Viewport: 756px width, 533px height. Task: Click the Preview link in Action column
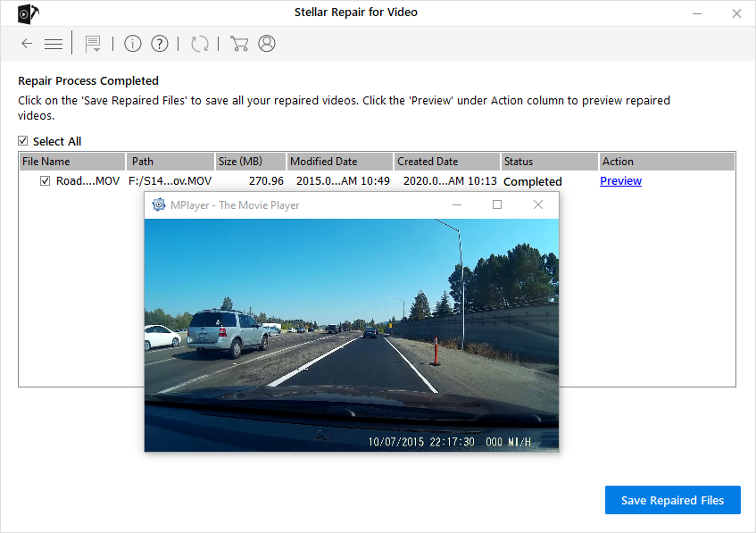click(620, 181)
